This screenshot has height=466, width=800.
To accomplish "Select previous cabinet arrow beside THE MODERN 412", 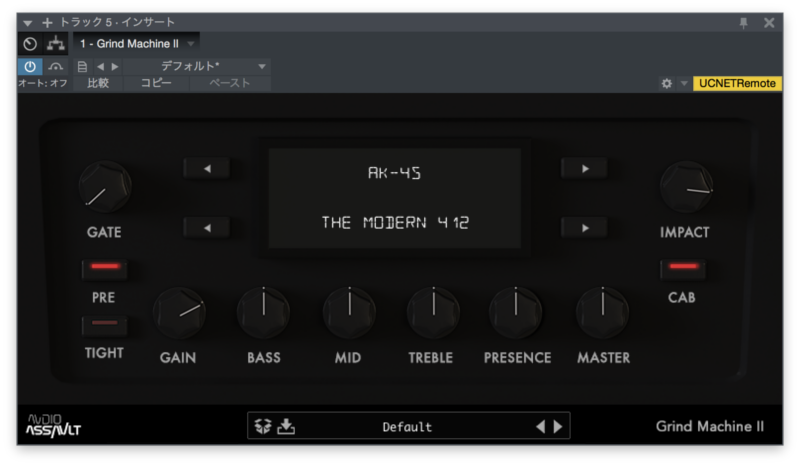I will pos(207,228).
